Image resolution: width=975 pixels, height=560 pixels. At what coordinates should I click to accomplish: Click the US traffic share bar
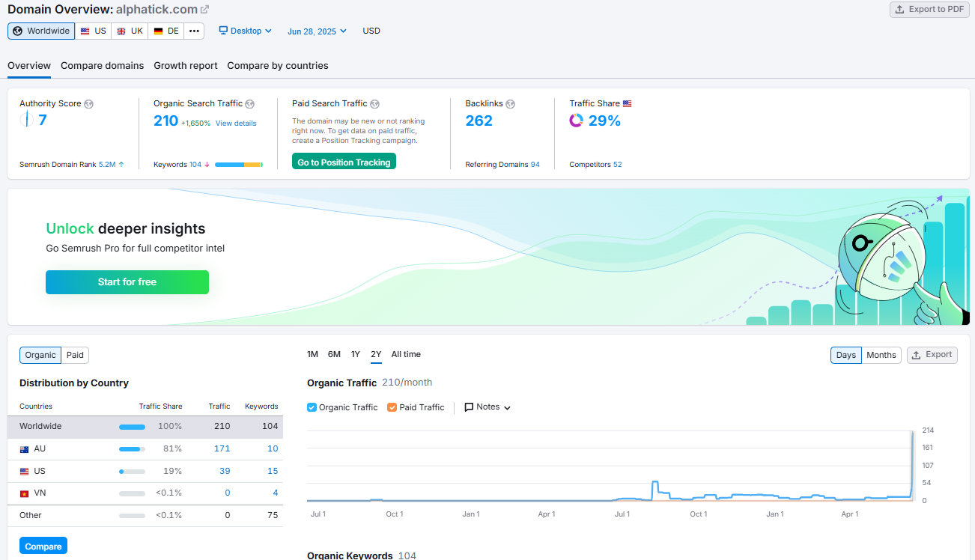[132, 472]
